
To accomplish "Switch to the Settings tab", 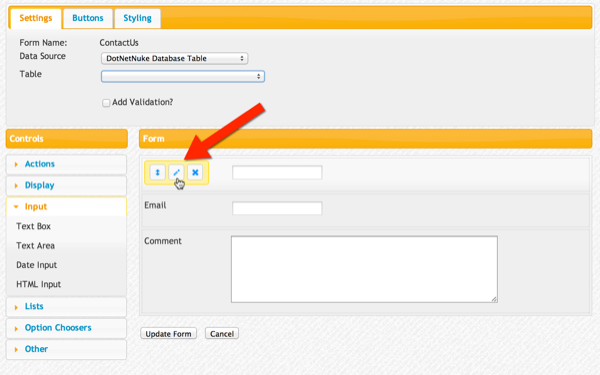I will [x=36, y=18].
